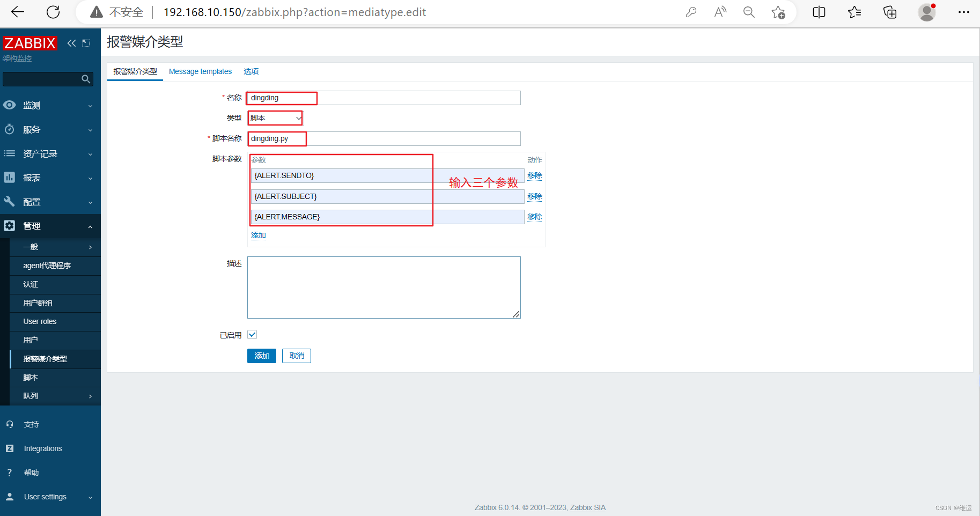Click the ZABBIX logo
The height and width of the screenshot is (516, 980).
(30, 43)
